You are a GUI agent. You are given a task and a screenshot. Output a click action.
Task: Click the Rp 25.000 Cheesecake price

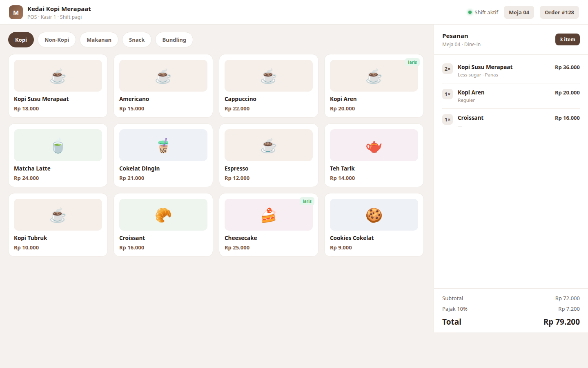tap(237, 248)
